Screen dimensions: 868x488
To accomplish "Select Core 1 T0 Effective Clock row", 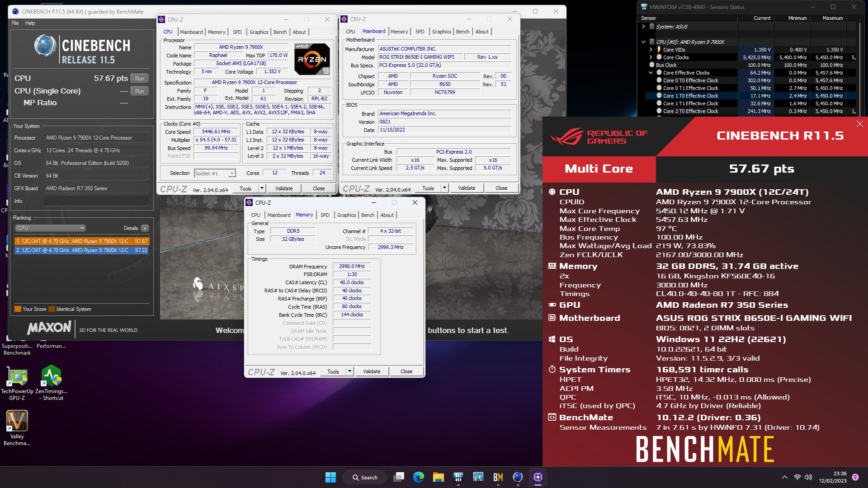I will click(750, 96).
